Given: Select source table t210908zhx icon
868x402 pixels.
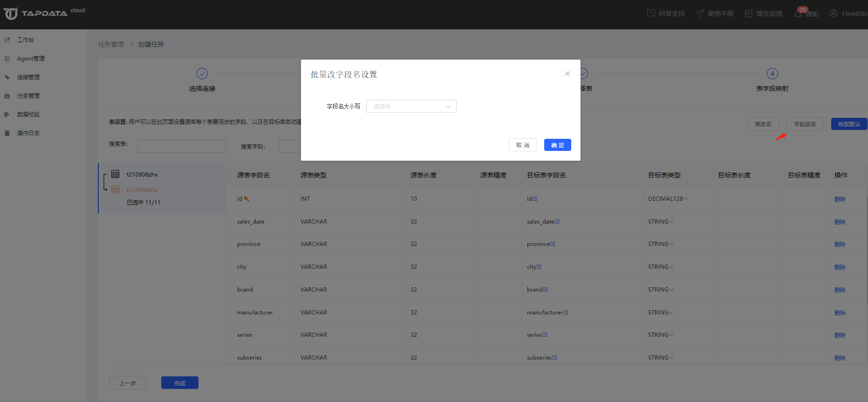Looking at the screenshot, I should [116, 174].
